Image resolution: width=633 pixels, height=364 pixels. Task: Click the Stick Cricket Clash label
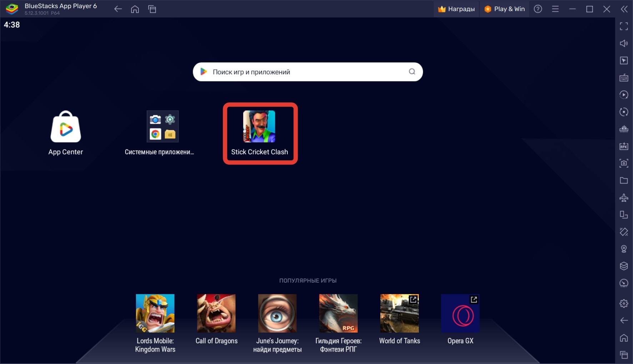[x=260, y=152]
